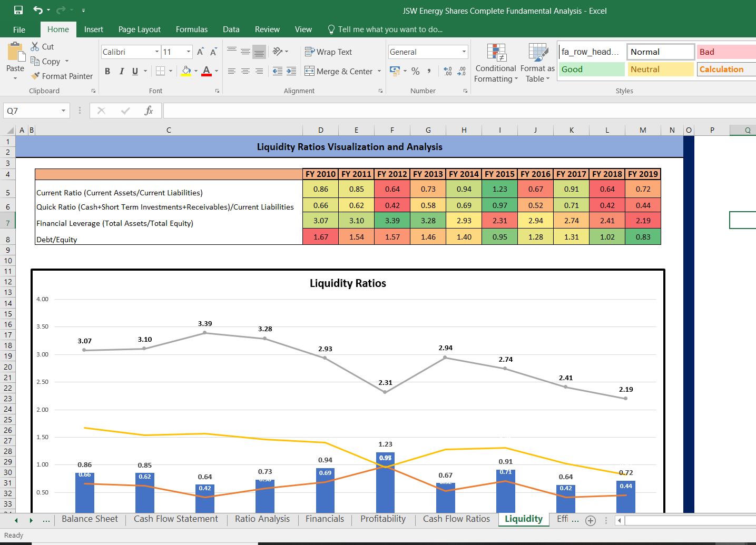Decrease font size with the small A icon
The image size is (756, 545).
pyautogui.click(x=213, y=52)
